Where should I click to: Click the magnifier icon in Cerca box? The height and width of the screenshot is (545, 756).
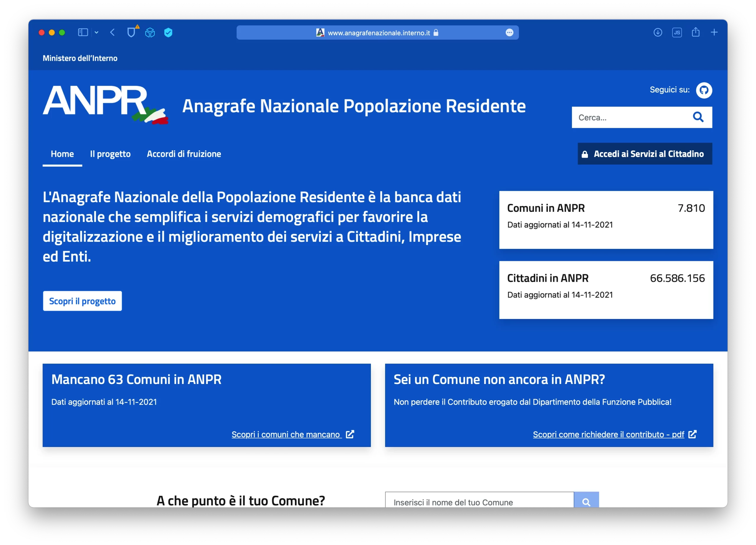point(698,117)
